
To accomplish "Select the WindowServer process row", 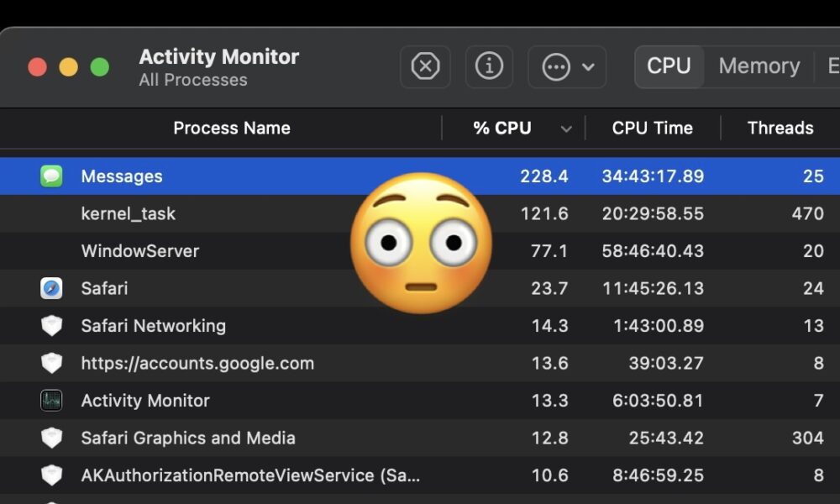I will click(x=420, y=250).
